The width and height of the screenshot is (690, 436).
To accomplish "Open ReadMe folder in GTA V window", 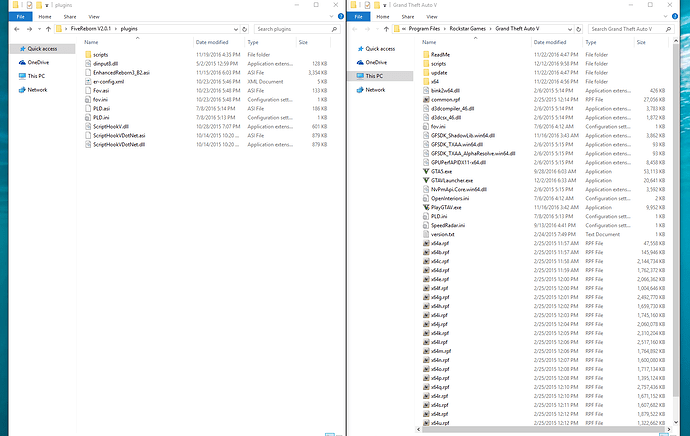I will tap(440, 55).
